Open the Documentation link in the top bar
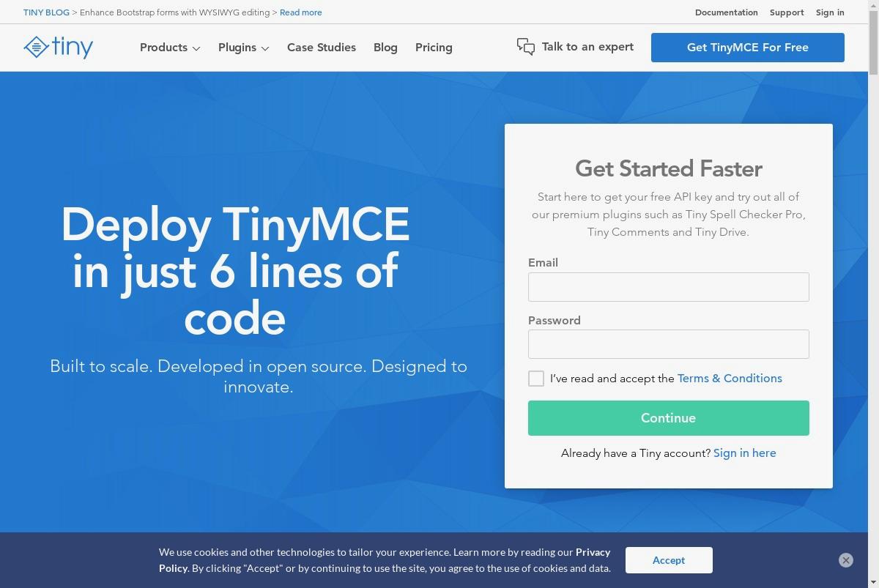The image size is (879, 588). tap(727, 12)
